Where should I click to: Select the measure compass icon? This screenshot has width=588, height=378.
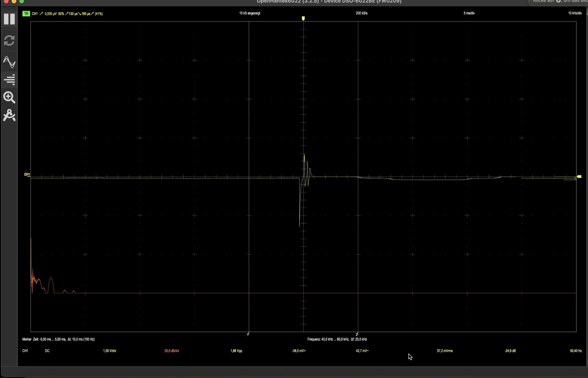tap(9, 115)
